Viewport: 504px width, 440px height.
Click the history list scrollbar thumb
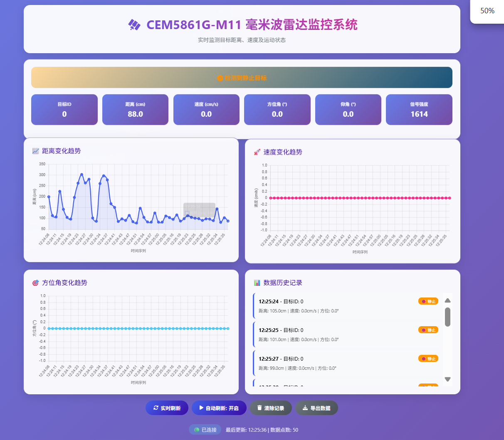[x=447, y=317]
